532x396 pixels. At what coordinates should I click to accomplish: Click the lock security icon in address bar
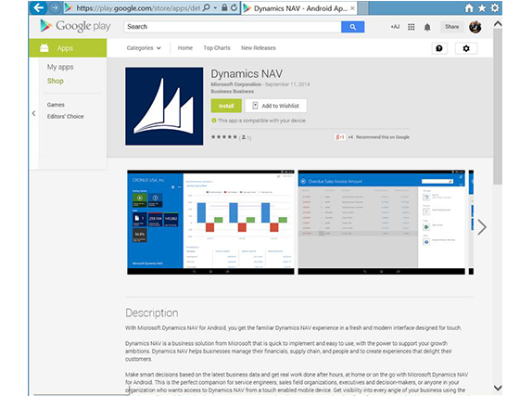click(224, 7)
